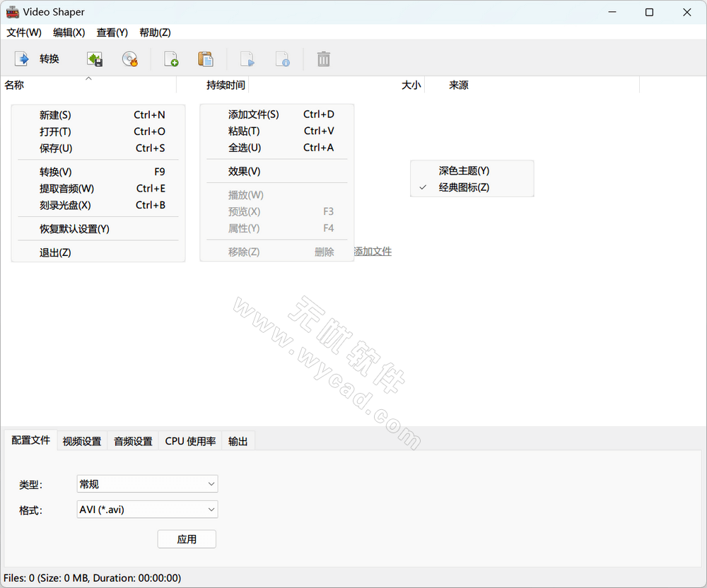
Task: Click the add file toolbar icon
Action: pyautogui.click(x=171, y=59)
